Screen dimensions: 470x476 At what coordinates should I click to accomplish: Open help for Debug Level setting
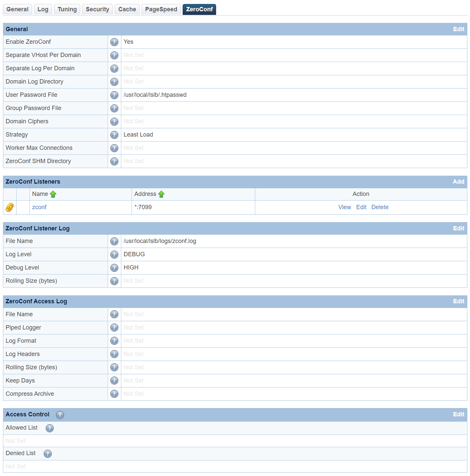pos(114,268)
